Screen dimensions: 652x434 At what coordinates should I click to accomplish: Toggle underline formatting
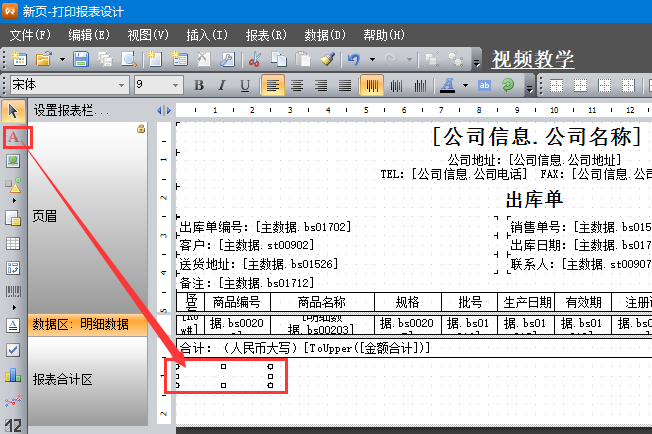coord(245,85)
